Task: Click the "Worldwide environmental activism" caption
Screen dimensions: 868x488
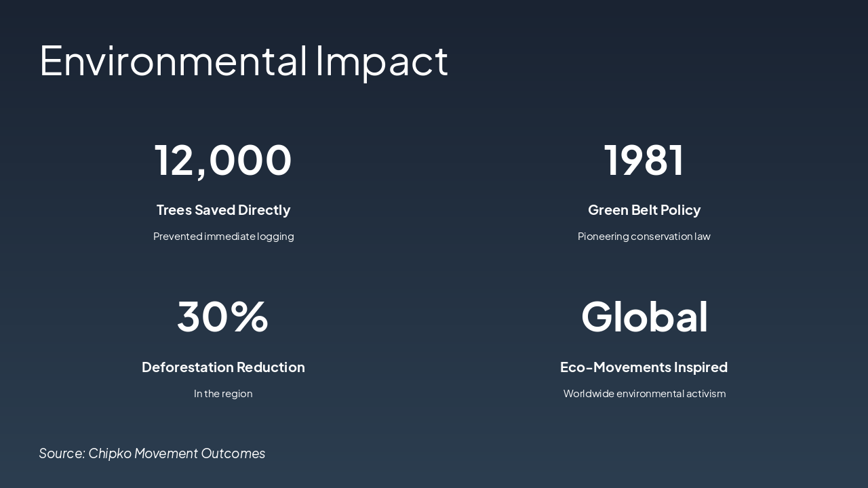Action: [644, 394]
